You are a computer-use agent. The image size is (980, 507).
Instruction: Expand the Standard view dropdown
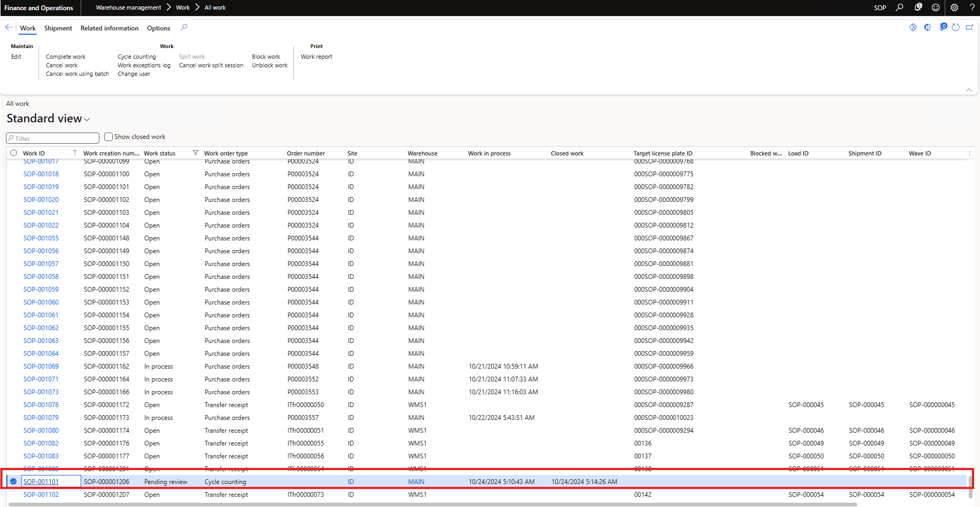(x=87, y=120)
